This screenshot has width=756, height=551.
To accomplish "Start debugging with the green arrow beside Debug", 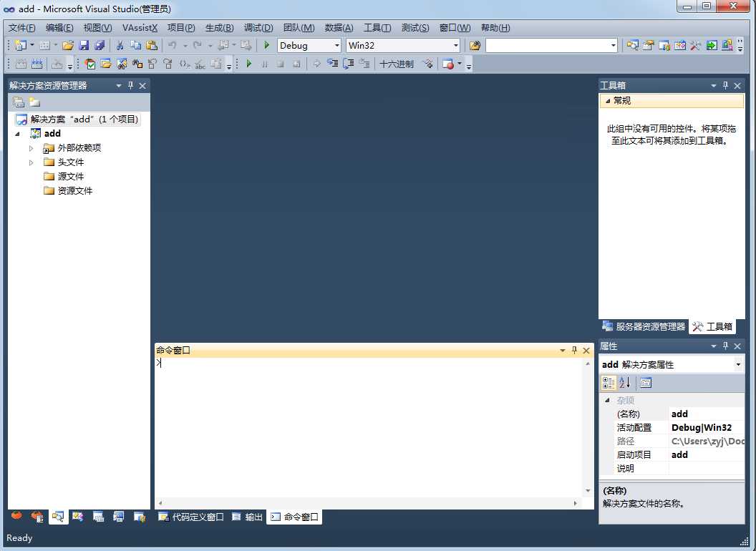I will (266, 45).
